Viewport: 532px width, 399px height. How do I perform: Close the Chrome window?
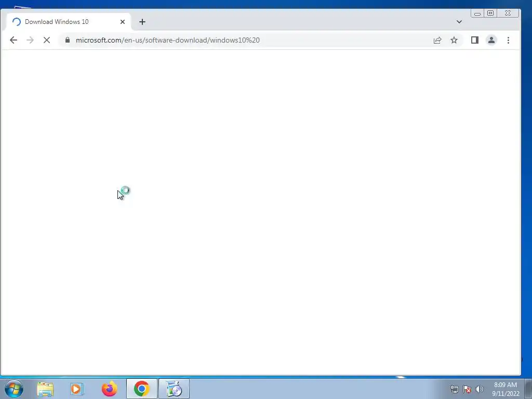(508, 13)
